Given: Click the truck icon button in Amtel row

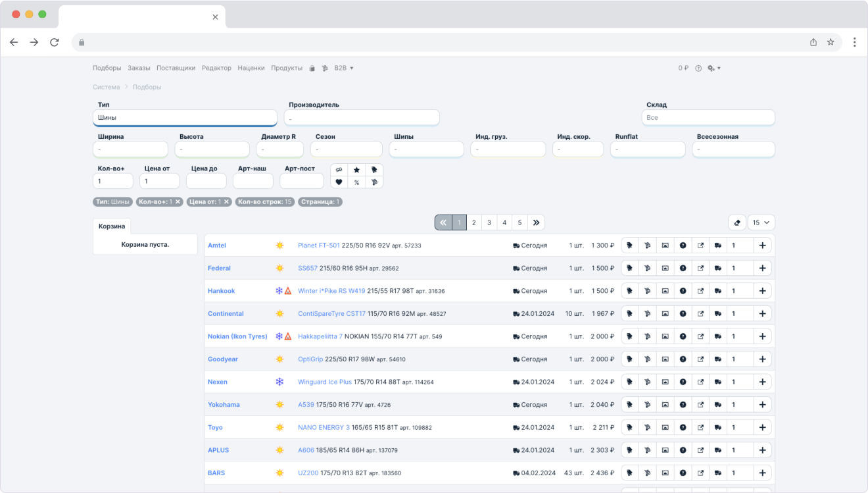Looking at the screenshot, I should coord(718,246).
